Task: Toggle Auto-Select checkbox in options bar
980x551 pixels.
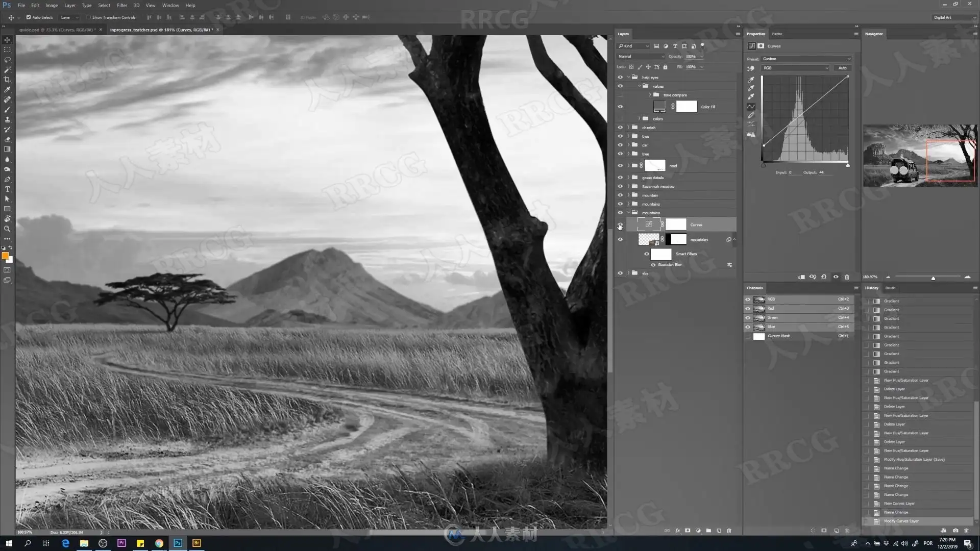Action: [x=29, y=17]
